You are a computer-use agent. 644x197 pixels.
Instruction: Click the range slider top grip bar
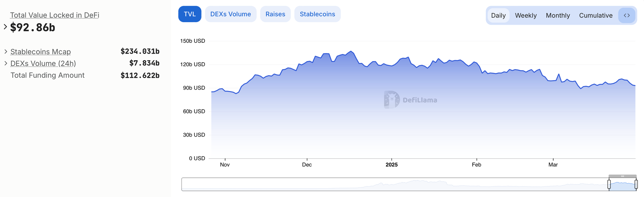(622, 176)
